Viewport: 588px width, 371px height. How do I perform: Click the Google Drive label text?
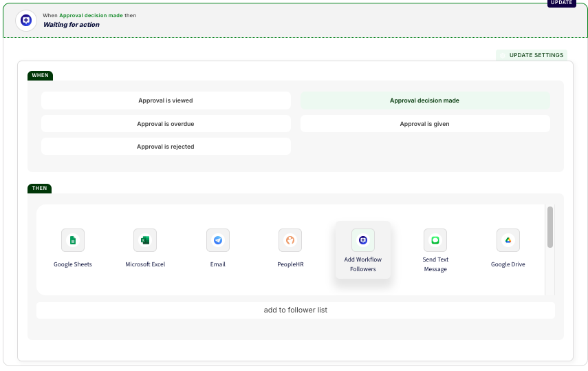pos(508,264)
